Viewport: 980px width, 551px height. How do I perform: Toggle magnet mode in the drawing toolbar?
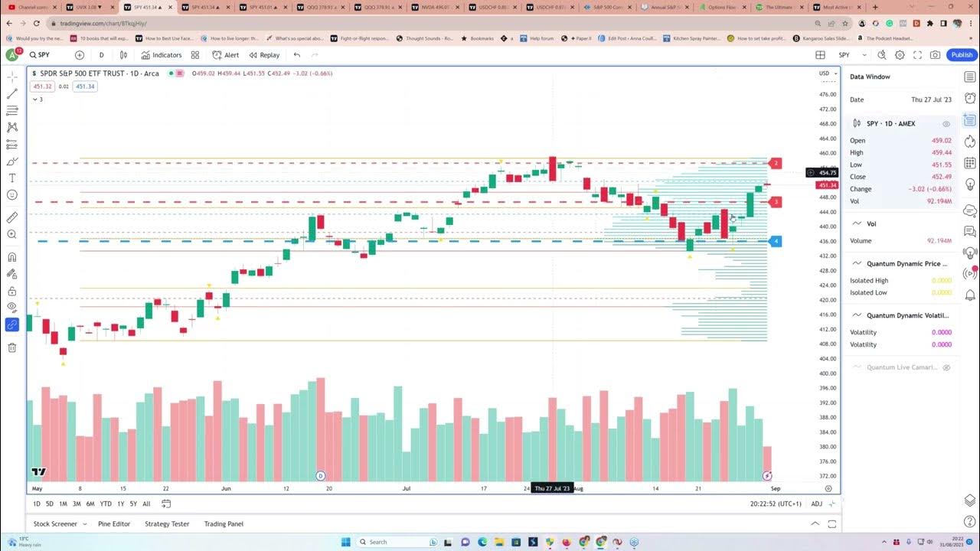12,257
